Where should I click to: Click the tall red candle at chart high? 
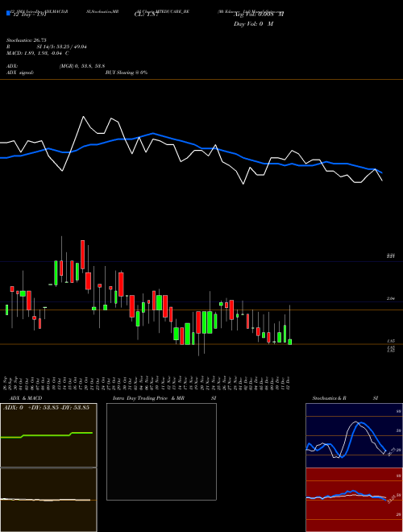82,255
